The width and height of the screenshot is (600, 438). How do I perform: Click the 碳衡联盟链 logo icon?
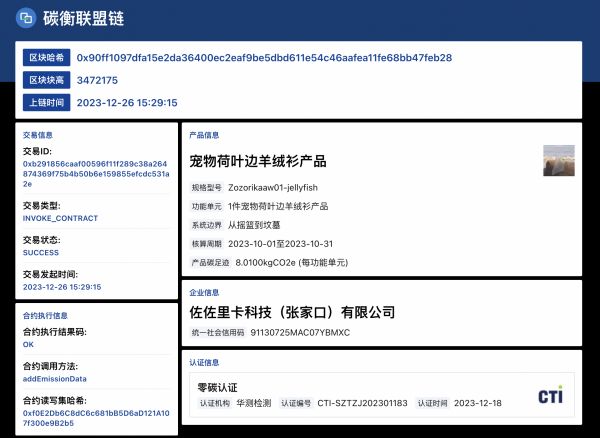coord(26,18)
